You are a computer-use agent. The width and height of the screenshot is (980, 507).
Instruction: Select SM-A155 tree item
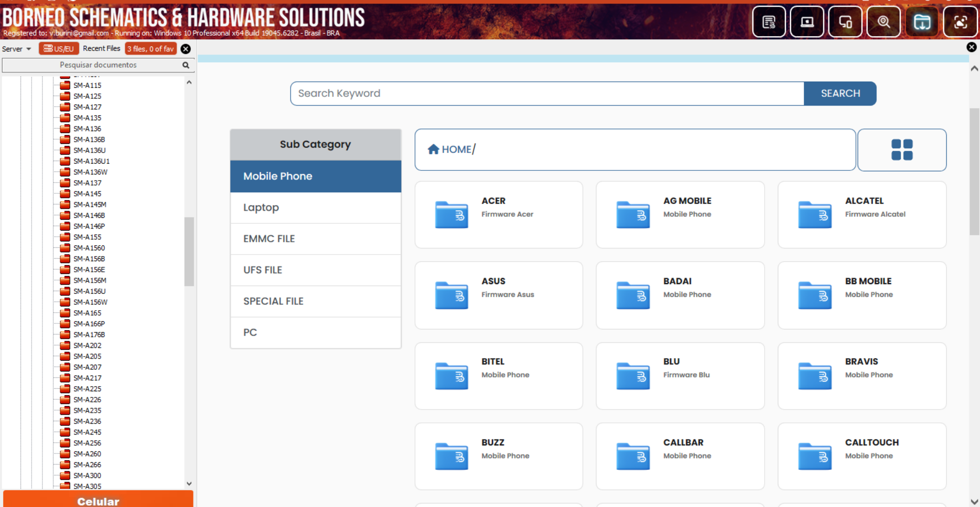[x=87, y=237]
